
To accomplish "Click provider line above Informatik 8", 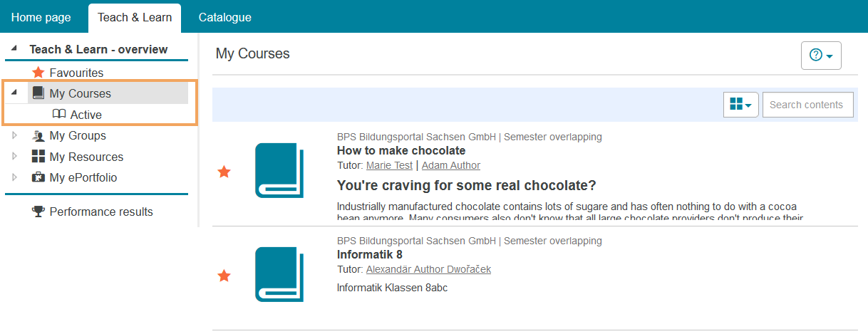I will (470, 241).
